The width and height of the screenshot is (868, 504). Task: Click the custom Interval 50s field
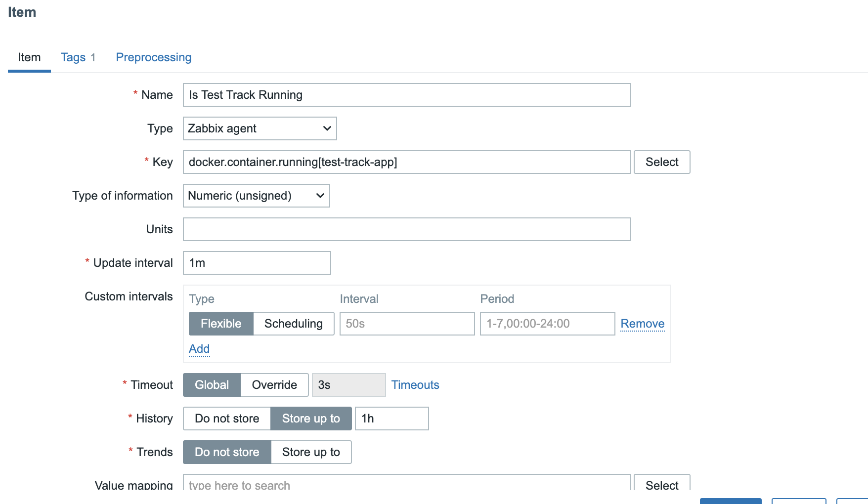407,324
